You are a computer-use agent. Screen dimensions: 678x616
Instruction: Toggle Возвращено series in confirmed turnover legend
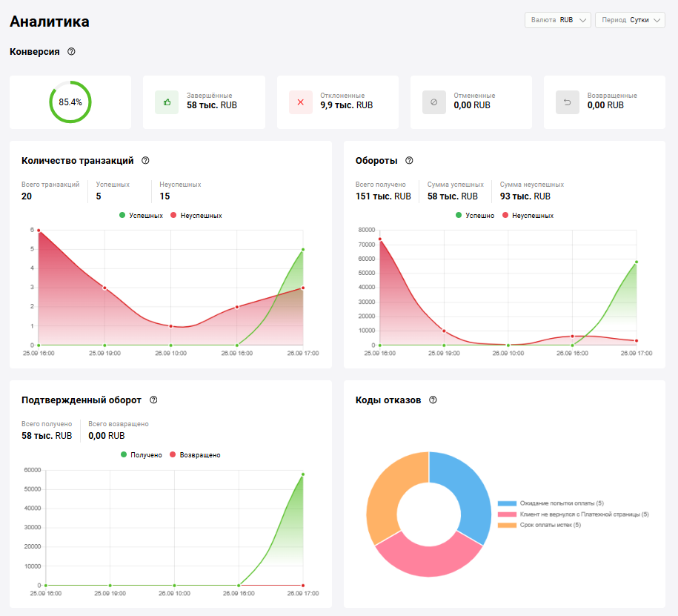click(x=195, y=455)
